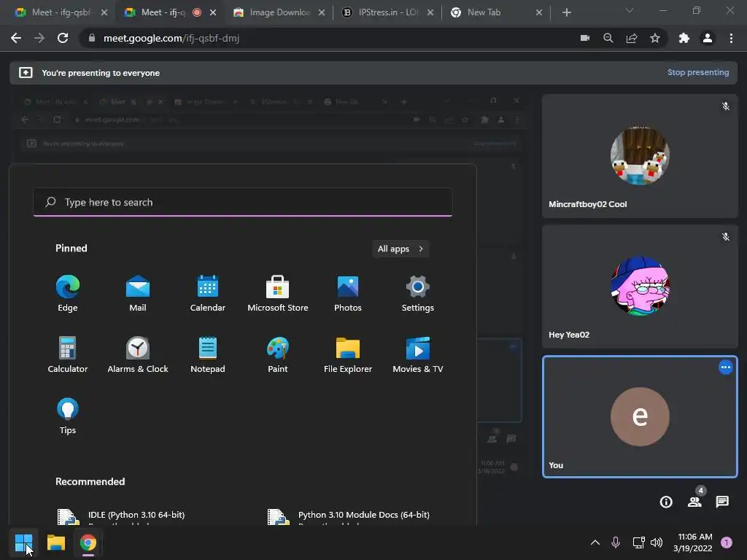Open Notepad from pinned apps
Viewport: 747px width, 560px height.
[208, 355]
